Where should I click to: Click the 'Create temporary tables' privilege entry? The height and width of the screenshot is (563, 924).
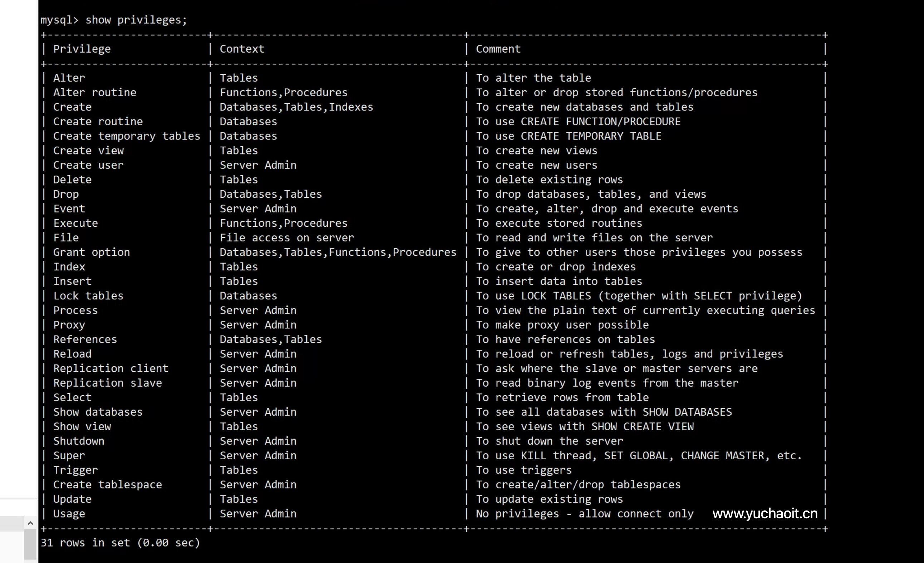(x=126, y=136)
